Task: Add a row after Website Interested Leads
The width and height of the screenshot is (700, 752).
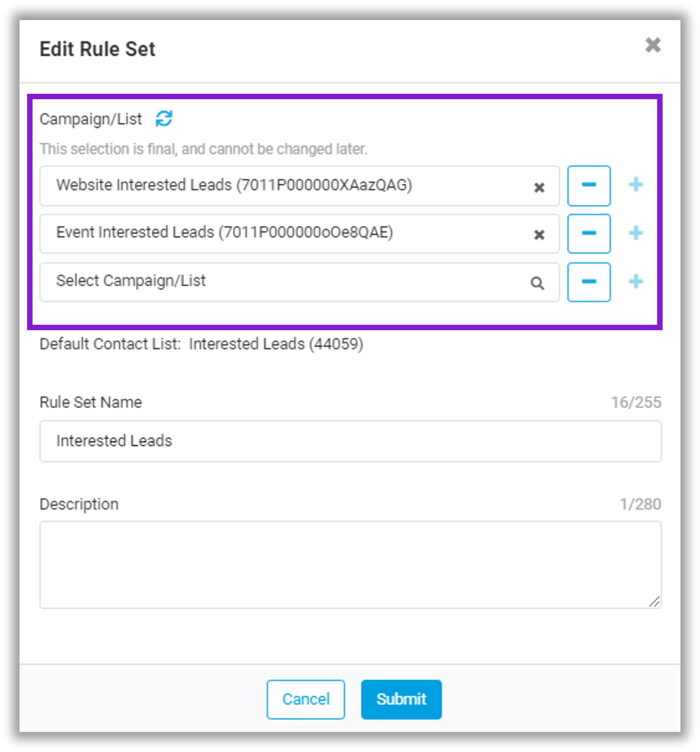Action: tap(635, 185)
